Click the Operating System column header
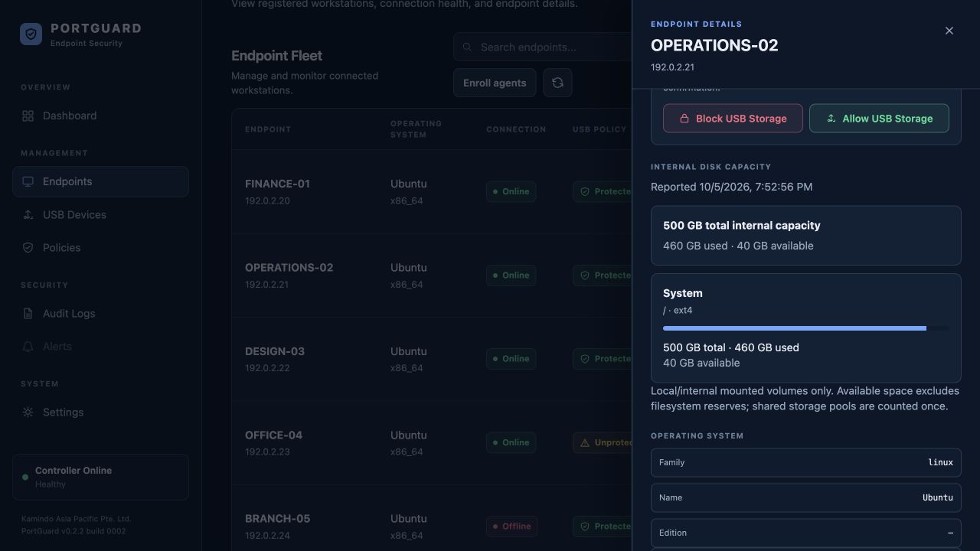Screen dimensions: 980x551 click(416, 129)
